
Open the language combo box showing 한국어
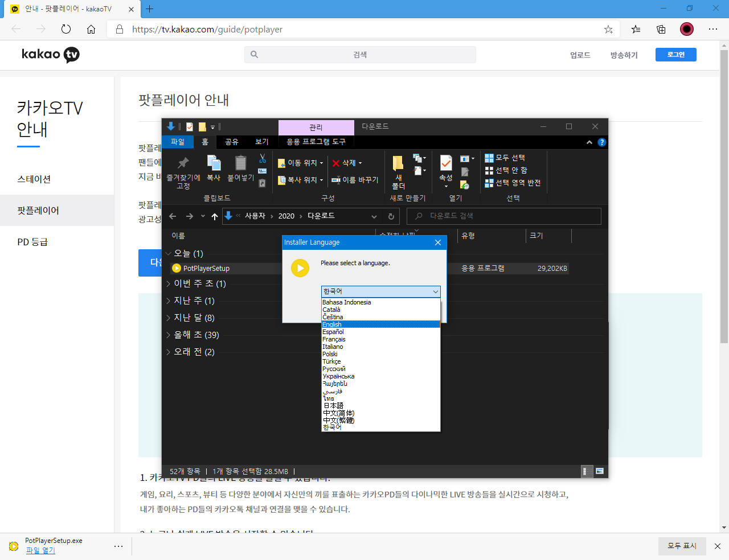[381, 291]
